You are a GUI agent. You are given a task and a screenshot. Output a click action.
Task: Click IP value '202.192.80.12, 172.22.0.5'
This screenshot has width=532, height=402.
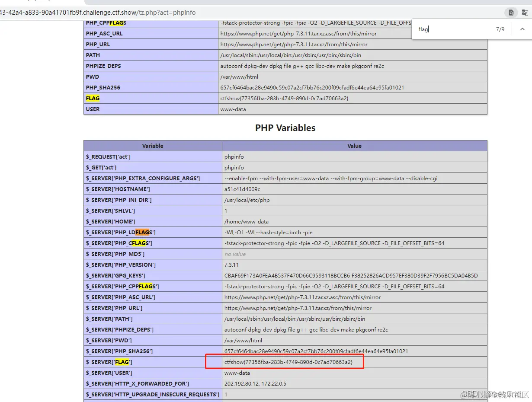255,383
